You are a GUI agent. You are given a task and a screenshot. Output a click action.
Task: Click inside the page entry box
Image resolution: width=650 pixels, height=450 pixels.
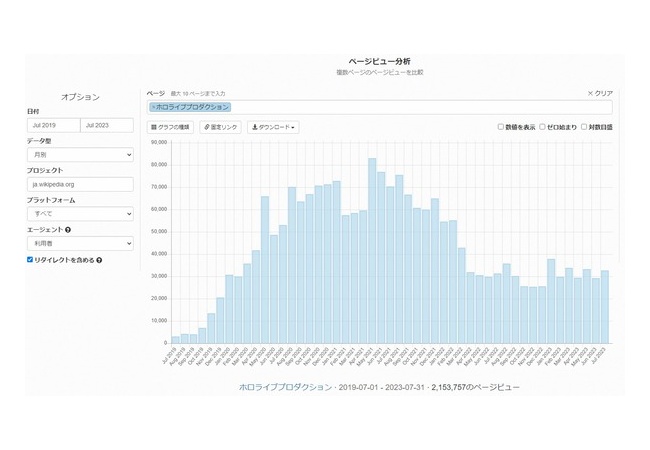379,107
